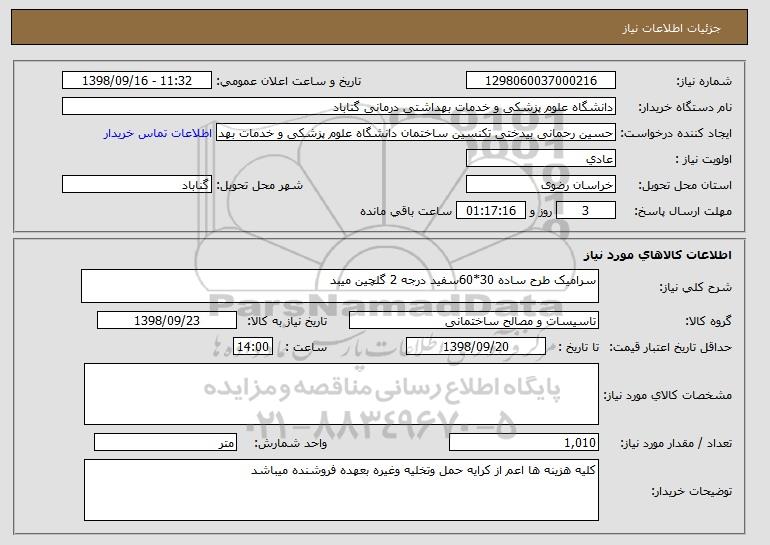Click the quantity field 1,010
This screenshot has height=545, width=770.
pyautogui.click(x=524, y=442)
